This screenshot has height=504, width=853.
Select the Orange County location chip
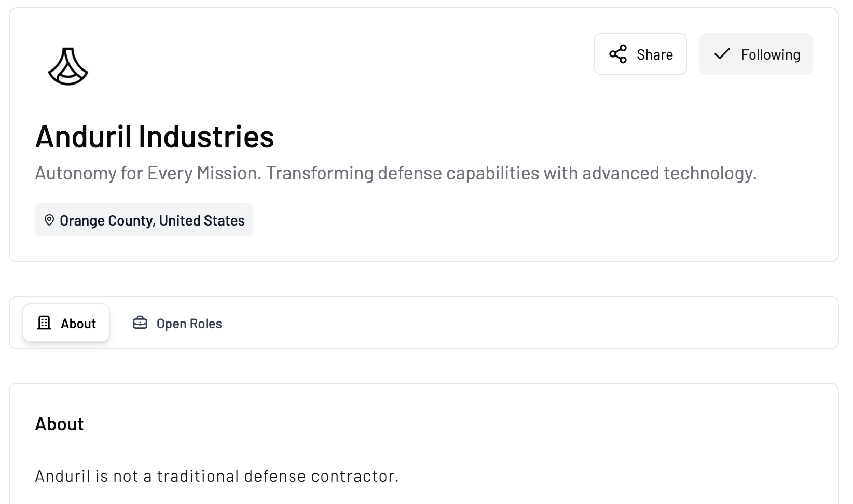click(x=144, y=220)
